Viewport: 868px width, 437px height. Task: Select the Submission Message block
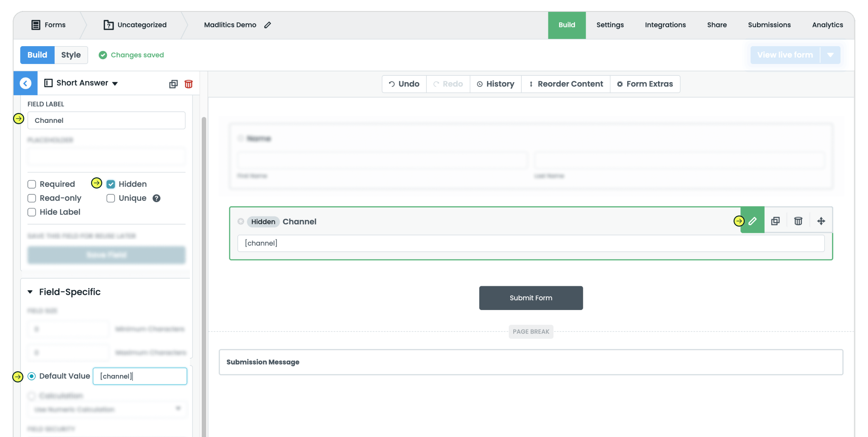click(531, 362)
